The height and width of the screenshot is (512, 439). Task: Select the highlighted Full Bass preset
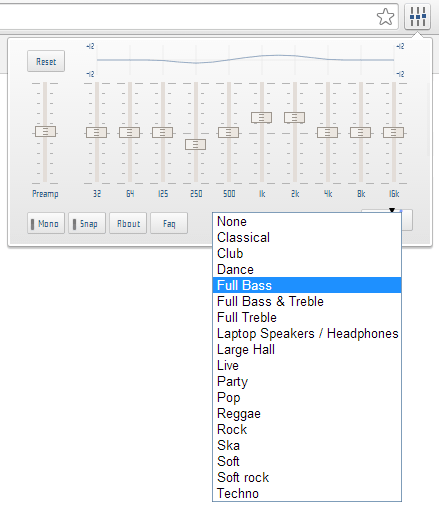pyautogui.click(x=307, y=285)
